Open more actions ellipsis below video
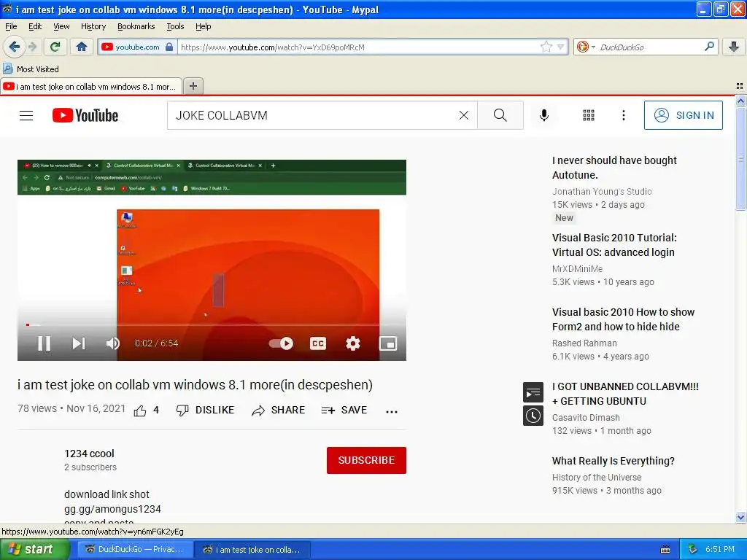The height and width of the screenshot is (560, 747). [392, 411]
